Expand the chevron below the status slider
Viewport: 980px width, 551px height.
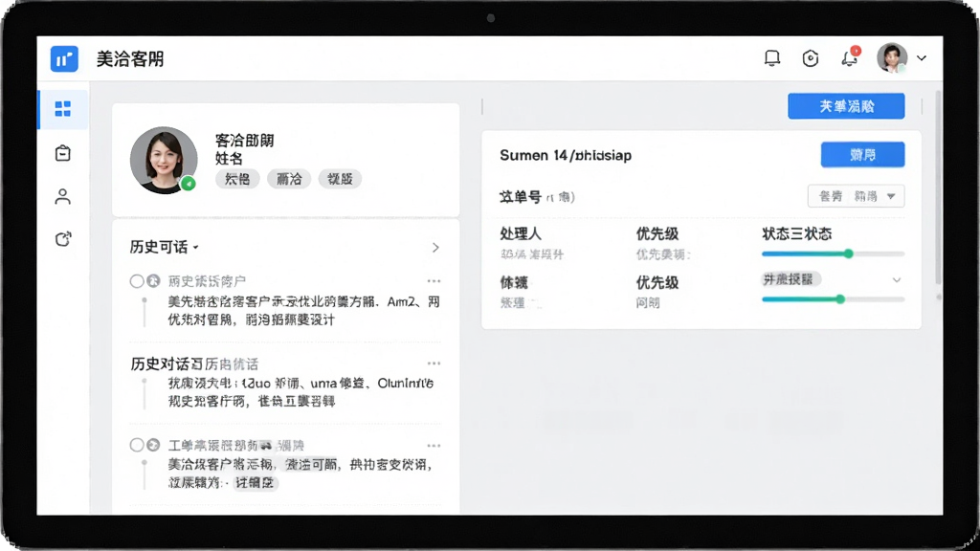pos(896,280)
